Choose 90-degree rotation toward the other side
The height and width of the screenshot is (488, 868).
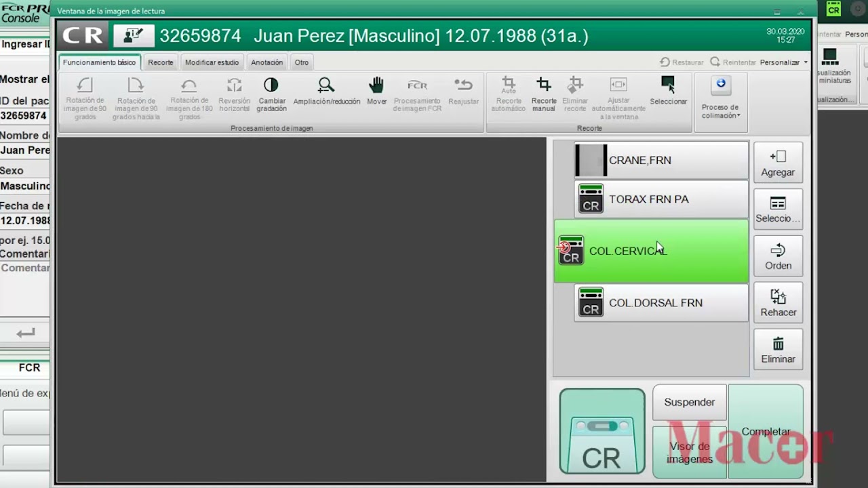pos(136,98)
